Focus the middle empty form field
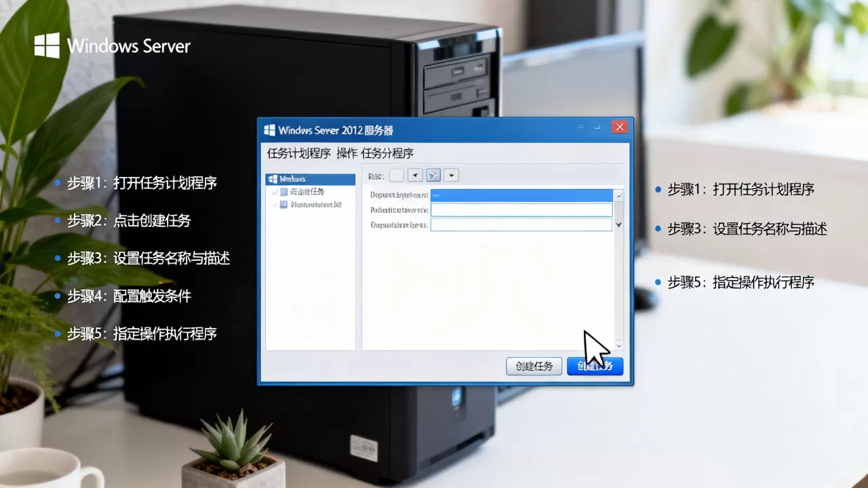 (521, 210)
